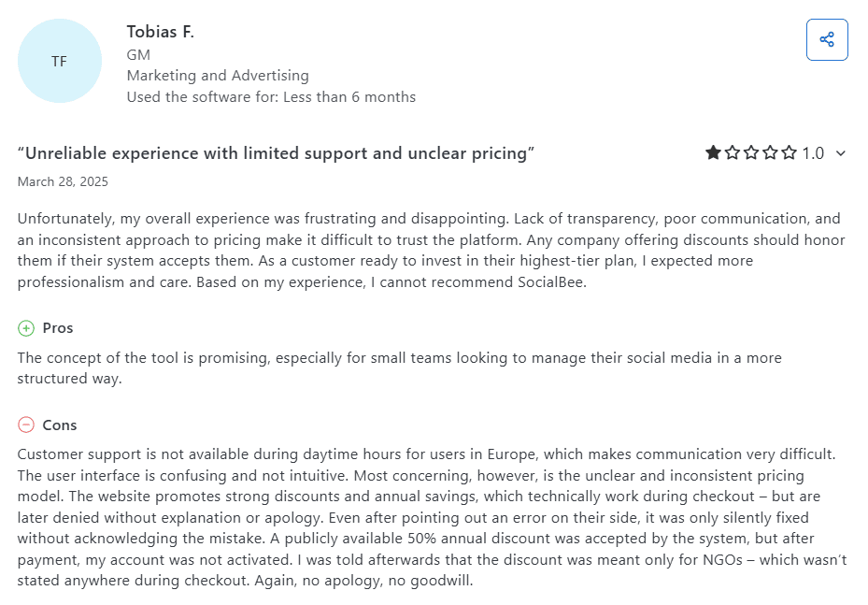This screenshot has height=605, width=868.
Task: Select the fifth rating star
Action: [788, 152]
